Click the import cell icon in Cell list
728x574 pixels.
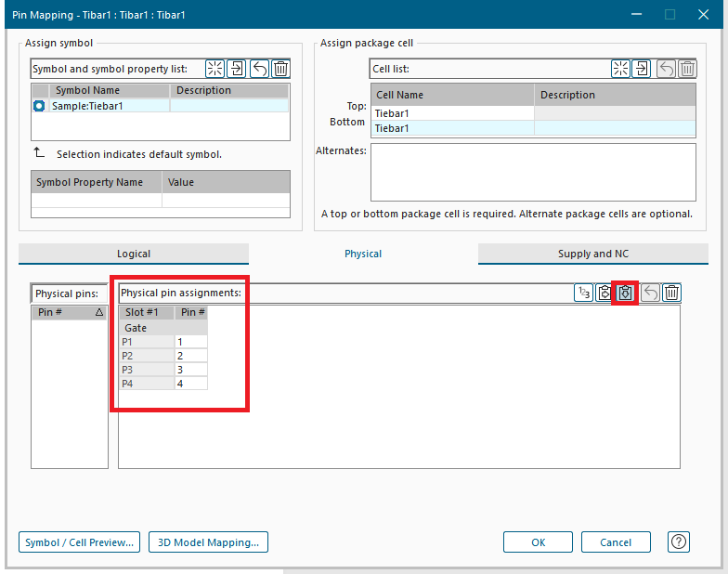coord(641,69)
